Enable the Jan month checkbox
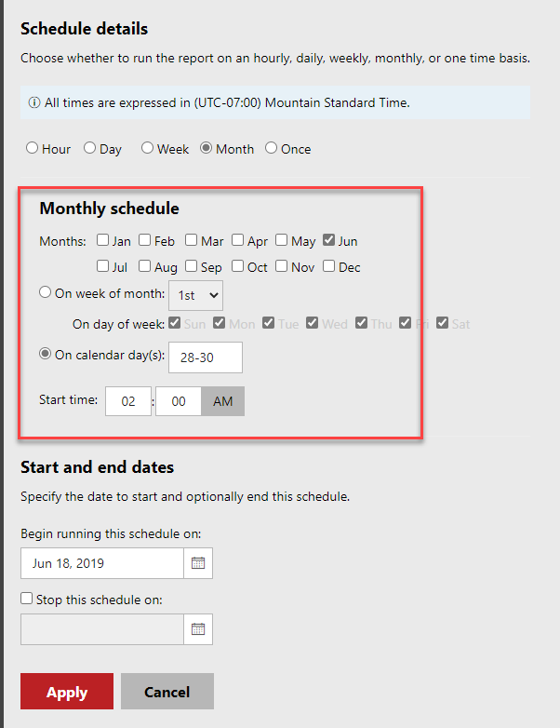This screenshot has width=560, height=728. [102, 240]
